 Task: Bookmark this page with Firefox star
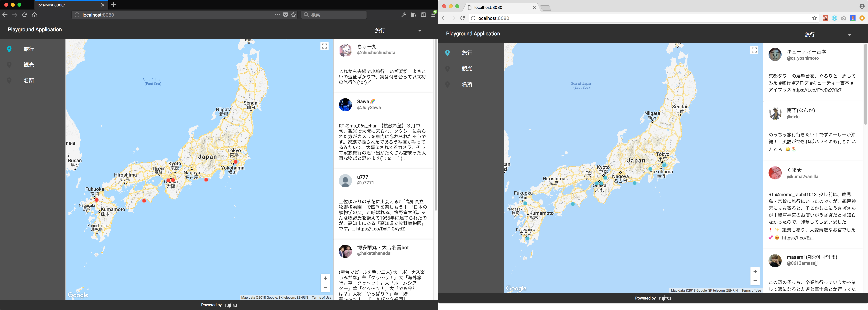coord(293,15)
